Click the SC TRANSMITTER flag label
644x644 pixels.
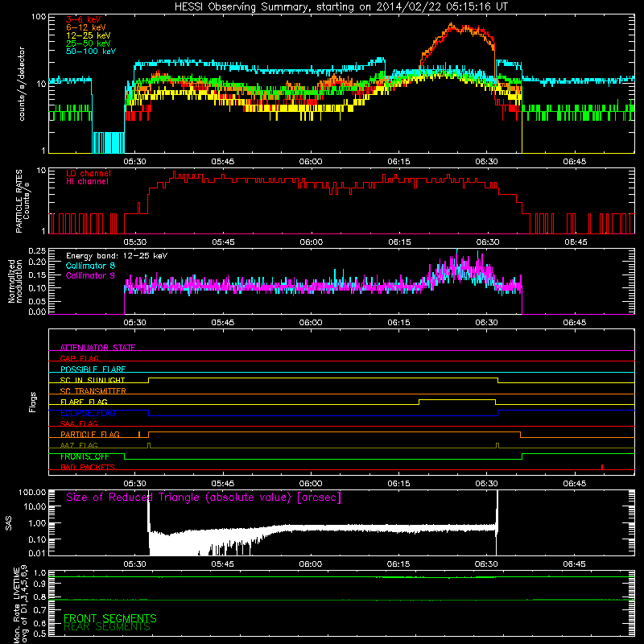tap(93, 391)
